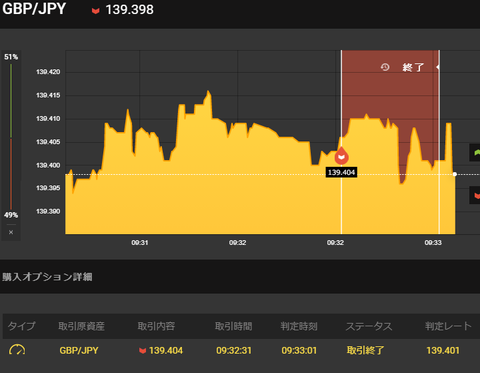Click the タイプ column header

click(x=21, y=326)
